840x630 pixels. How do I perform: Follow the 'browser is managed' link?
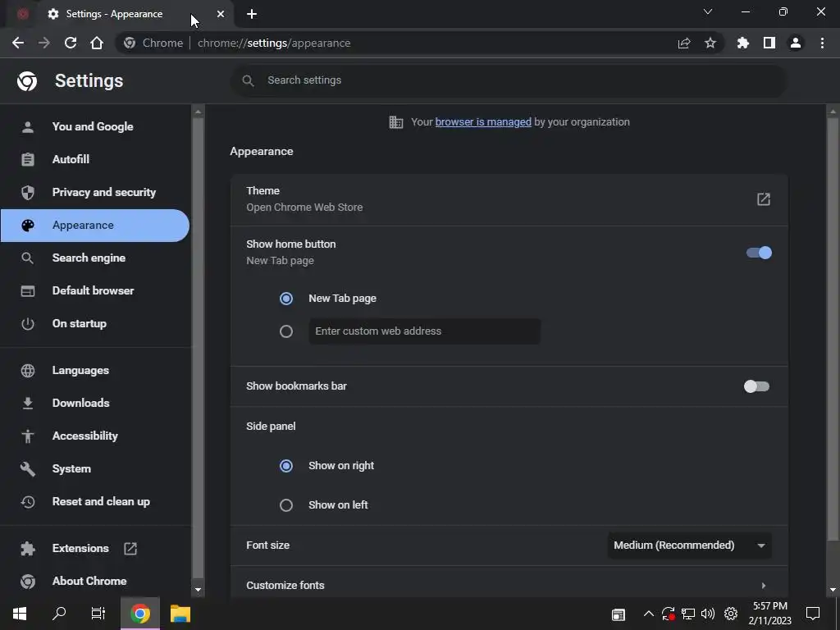[x=483, y=122]
